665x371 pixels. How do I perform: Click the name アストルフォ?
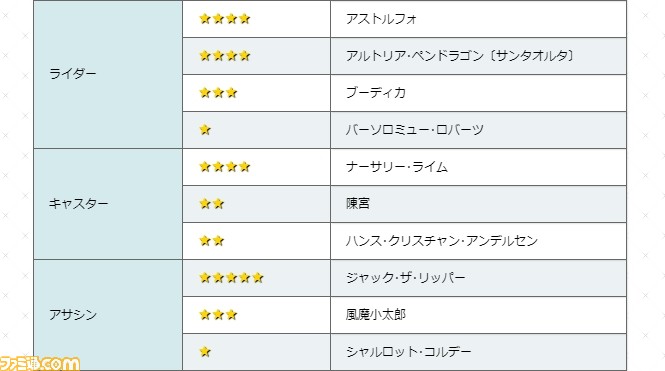tap(381, 19)
